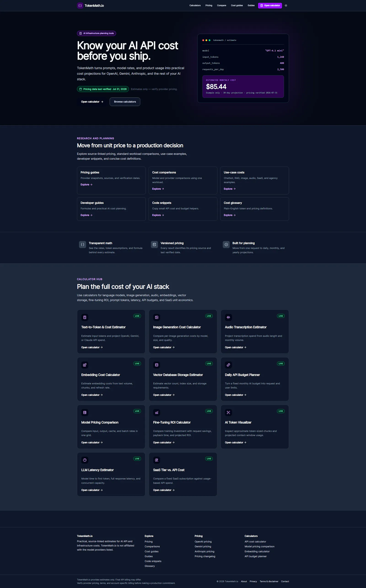Screen dimensions: 366x588
Task: Click the Image Generation Cost Calculator image icon
Action: pos(157,317)
